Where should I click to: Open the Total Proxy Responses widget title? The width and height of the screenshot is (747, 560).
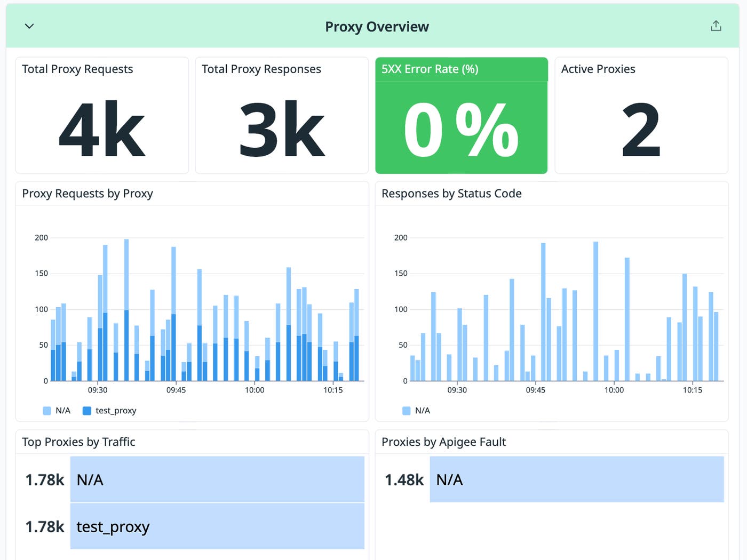click(x=261, y=69)
